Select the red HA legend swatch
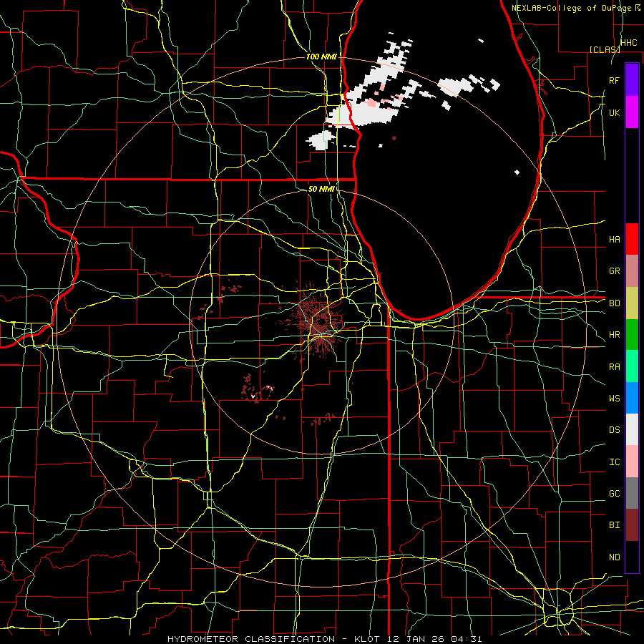 (632, 239)
